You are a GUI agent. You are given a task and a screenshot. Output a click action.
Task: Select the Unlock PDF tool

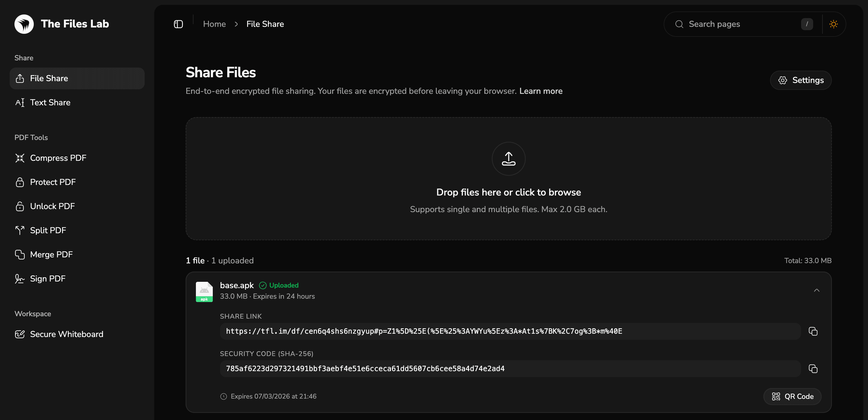pyautogui.click(x=52, y=206)
